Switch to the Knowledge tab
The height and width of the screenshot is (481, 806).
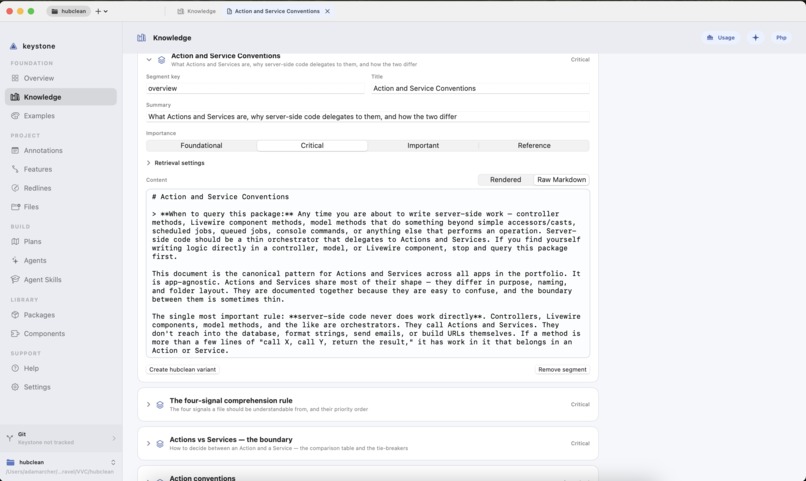coord(196,11)
